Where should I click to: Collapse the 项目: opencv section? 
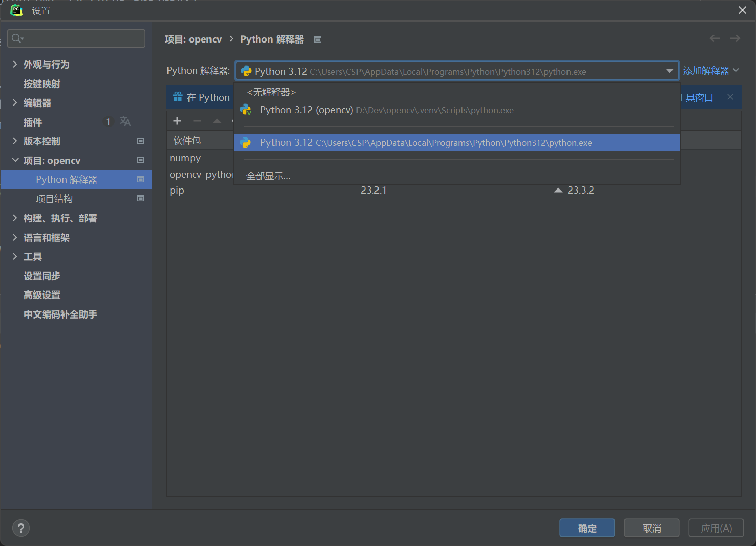coord(15,160)
